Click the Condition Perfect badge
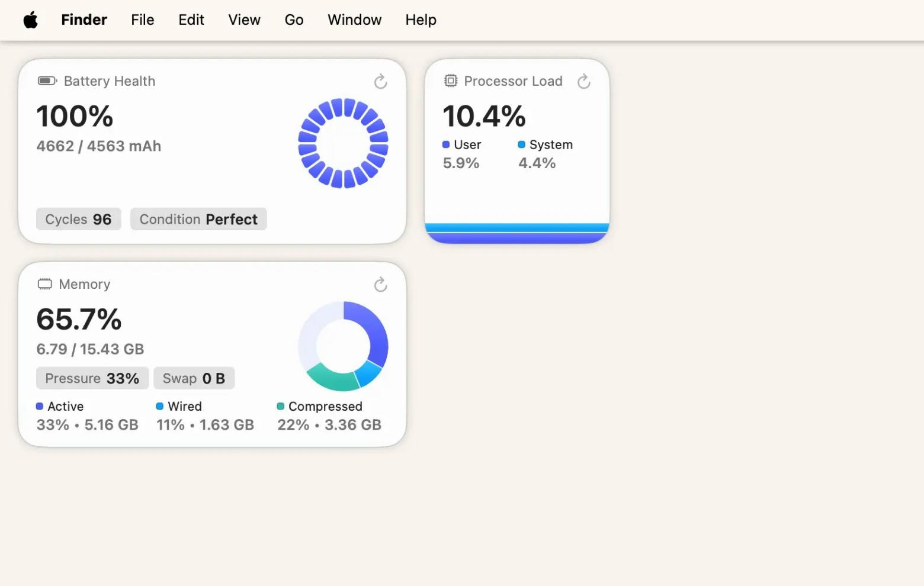 coord(198,219)
